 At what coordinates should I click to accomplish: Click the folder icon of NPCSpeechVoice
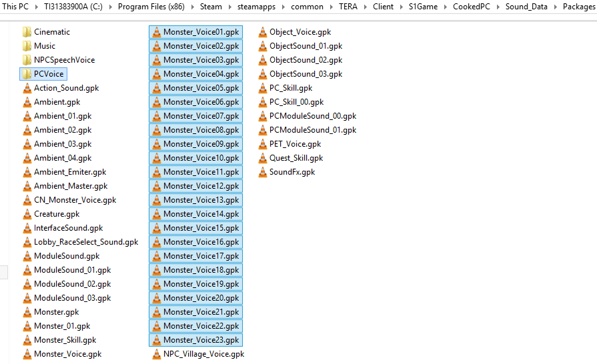27,60
